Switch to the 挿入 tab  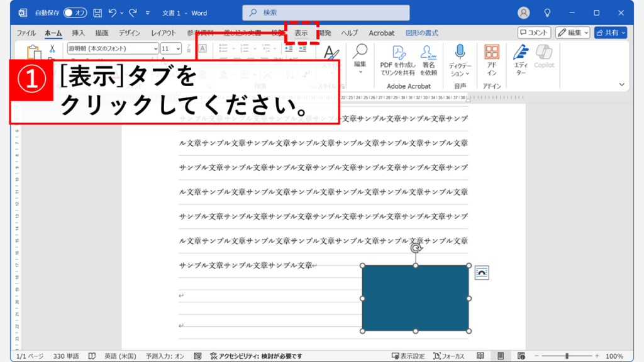[x=78, y=33]
